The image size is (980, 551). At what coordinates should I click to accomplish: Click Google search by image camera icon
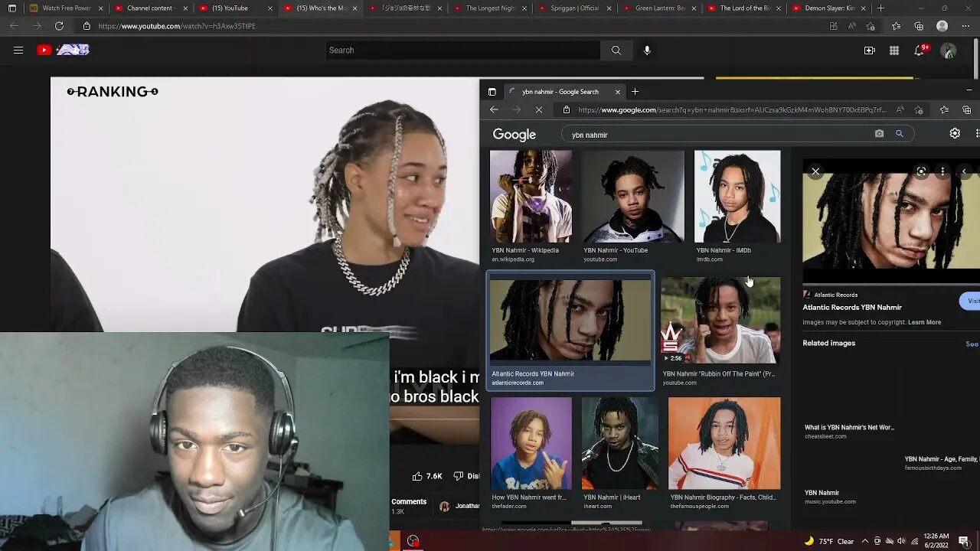coord(879,134)
